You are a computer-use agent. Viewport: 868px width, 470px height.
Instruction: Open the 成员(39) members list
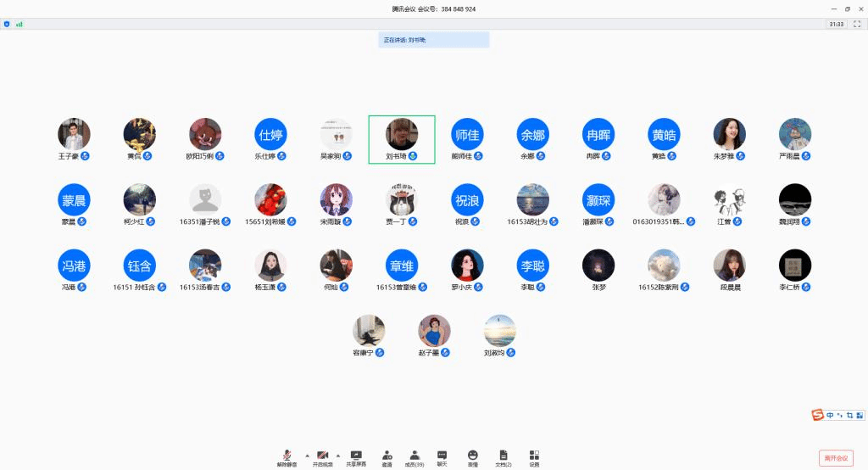click(415, 458)
